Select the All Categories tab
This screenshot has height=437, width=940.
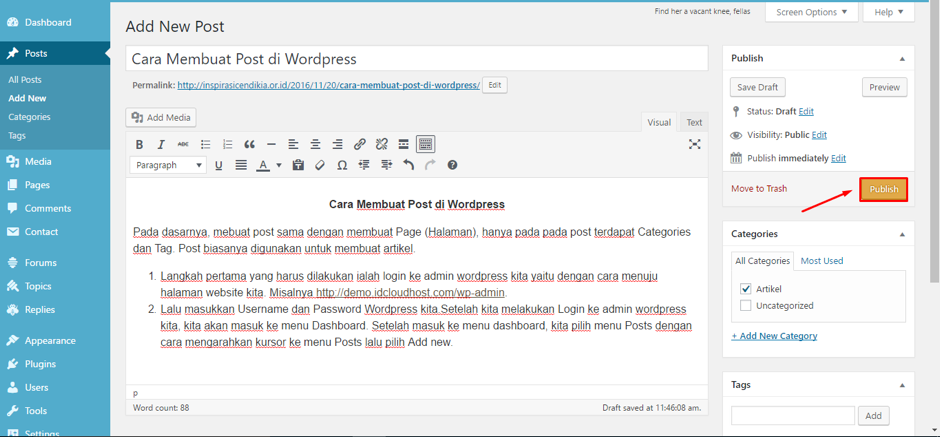763,261
